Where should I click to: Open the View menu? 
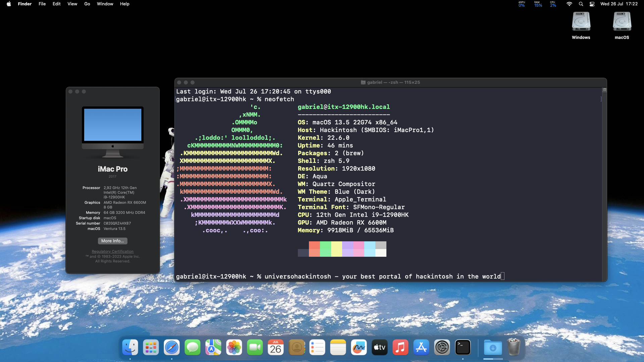point(72,4)
